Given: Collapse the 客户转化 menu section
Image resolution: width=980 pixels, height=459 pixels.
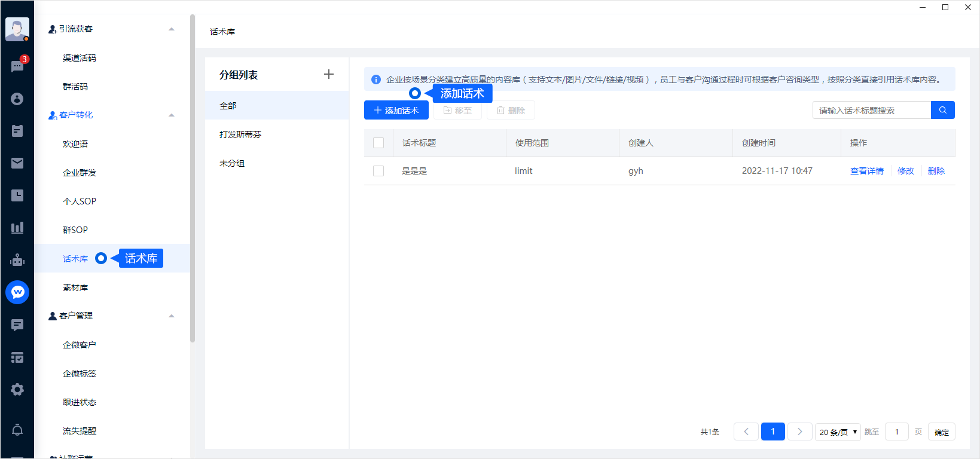Looking at the screenshot, I should tap(172, 115).
